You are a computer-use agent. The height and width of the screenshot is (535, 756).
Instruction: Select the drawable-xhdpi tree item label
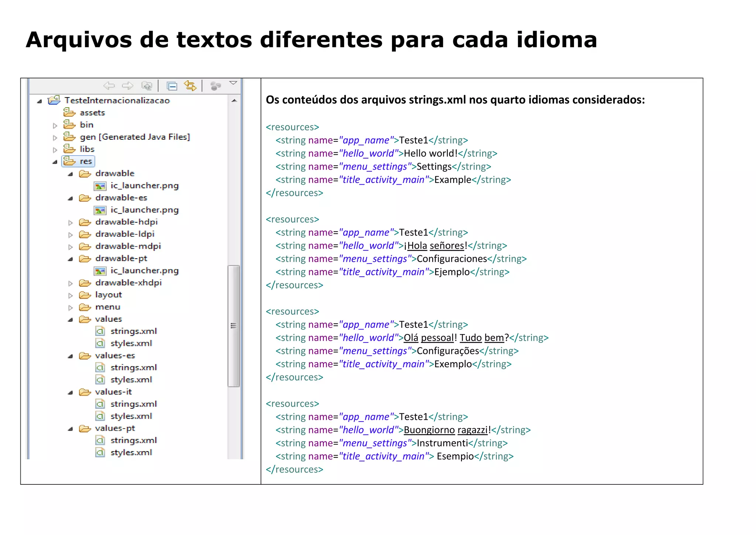click(128, 283)
